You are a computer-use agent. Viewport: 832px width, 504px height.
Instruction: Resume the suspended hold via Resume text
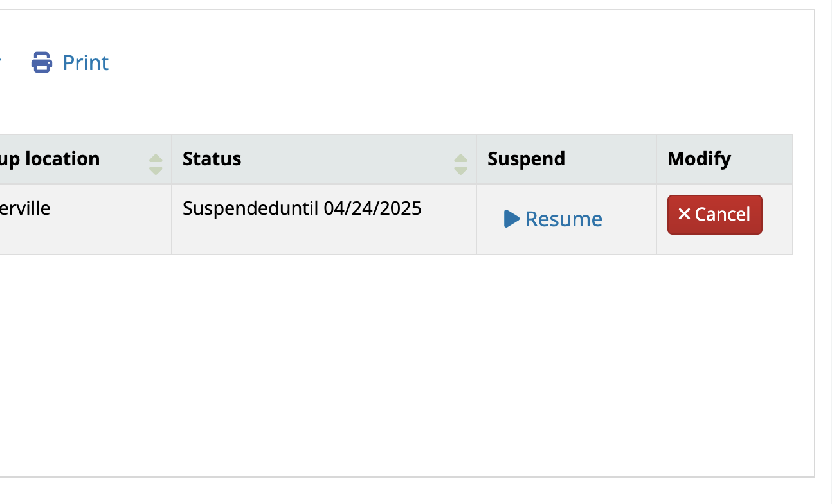(563, 219)
